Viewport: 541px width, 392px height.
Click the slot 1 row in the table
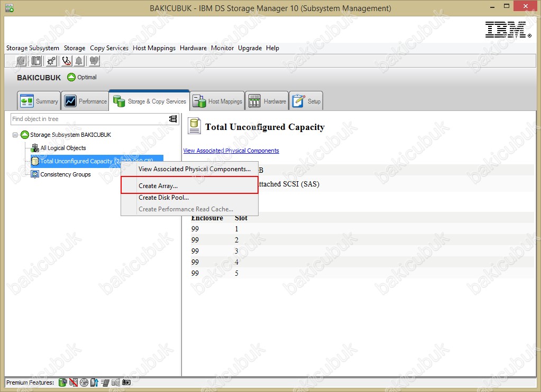click(362, 229)
